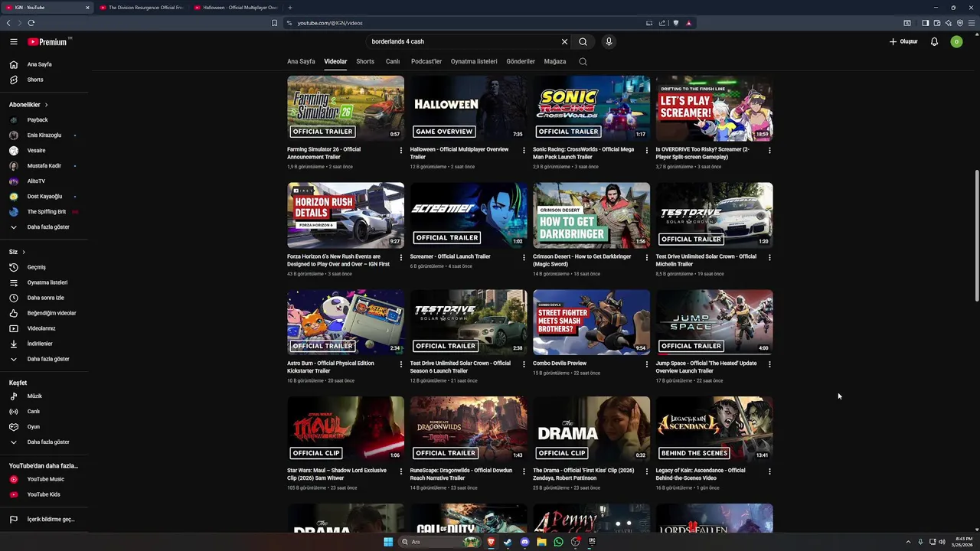Play the RuneScape Dragonwilds trailer thumbnail
The height and width of the screenshot is (551, 980).
pyautogui.click(x=469, y=429)
